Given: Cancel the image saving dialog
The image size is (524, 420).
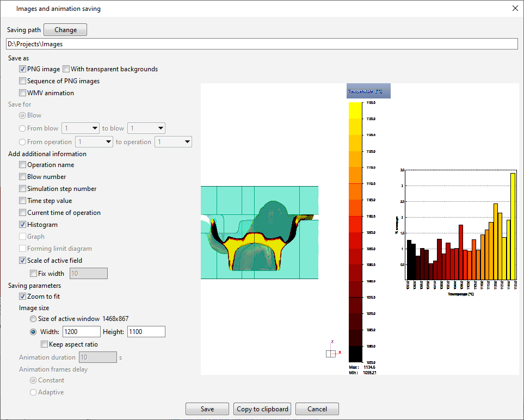Looking at the screenshot, I should click(x=317, y=409).
